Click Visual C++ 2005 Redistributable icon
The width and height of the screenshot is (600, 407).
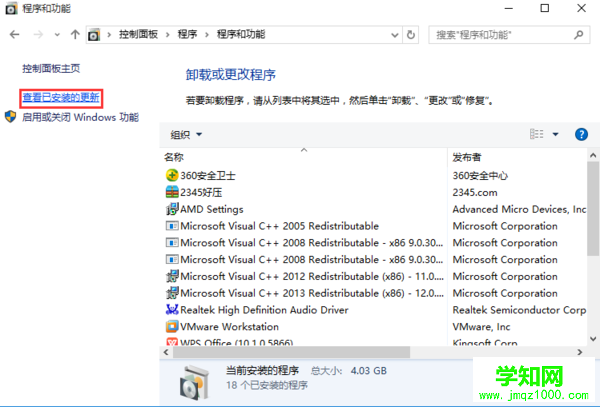[172, 226]
